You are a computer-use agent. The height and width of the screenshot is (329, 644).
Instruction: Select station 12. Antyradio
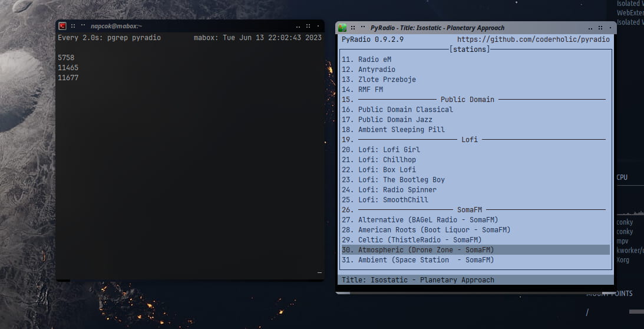pos(475,70)
